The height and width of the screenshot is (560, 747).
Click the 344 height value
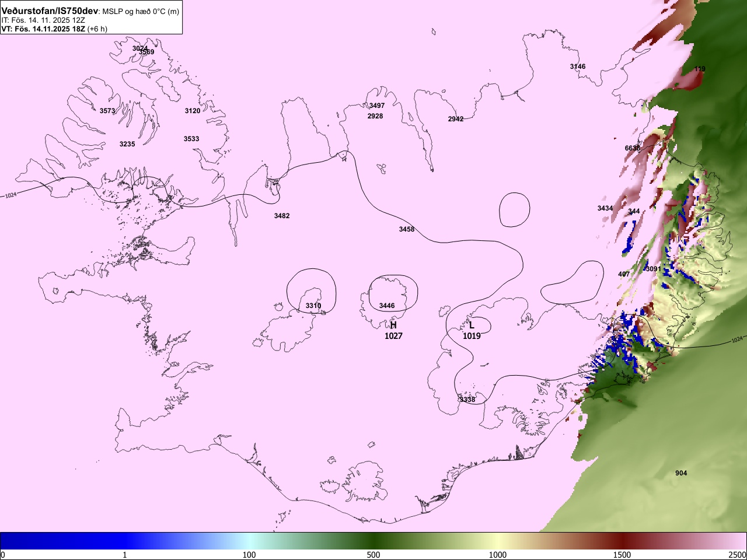[x=634, y=211]
